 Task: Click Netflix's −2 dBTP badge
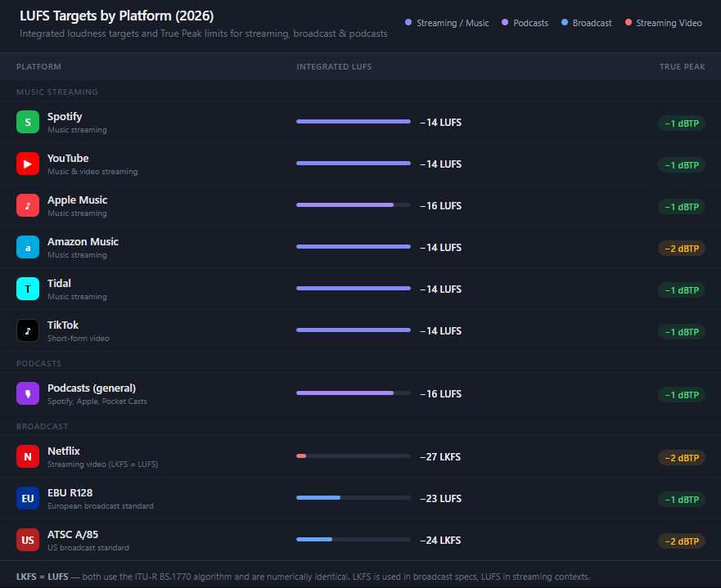point(682,458)
